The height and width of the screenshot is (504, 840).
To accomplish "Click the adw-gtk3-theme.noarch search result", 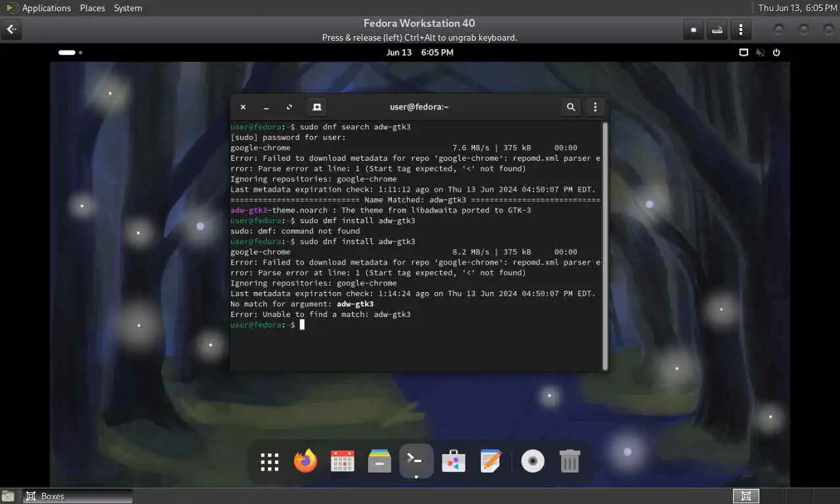I will pyautogui.click(x=381, y=210).
